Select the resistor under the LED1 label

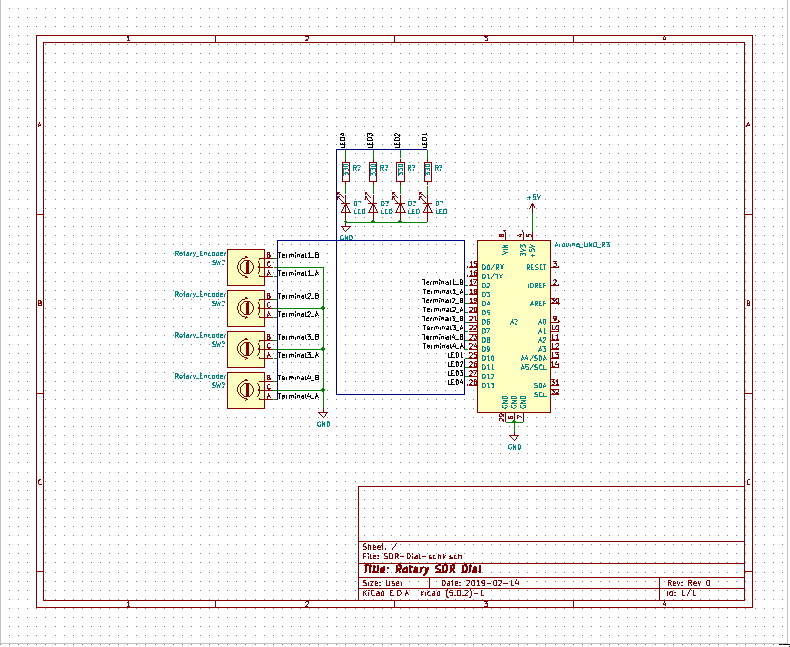tap(427, 171)
